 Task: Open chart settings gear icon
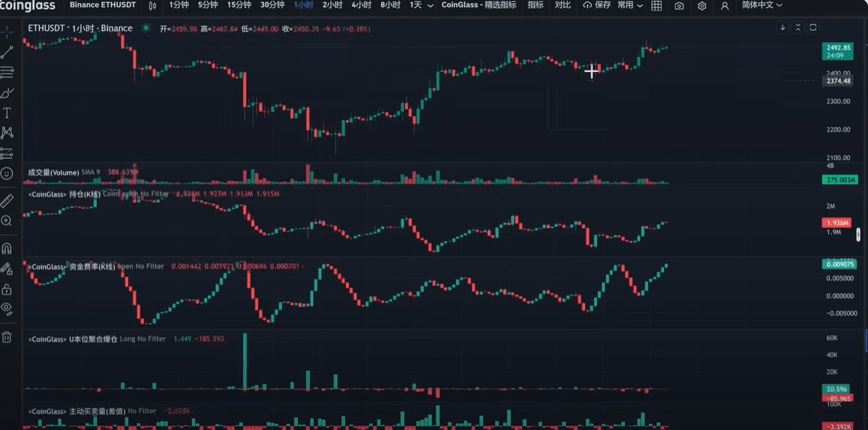point(701,5)
